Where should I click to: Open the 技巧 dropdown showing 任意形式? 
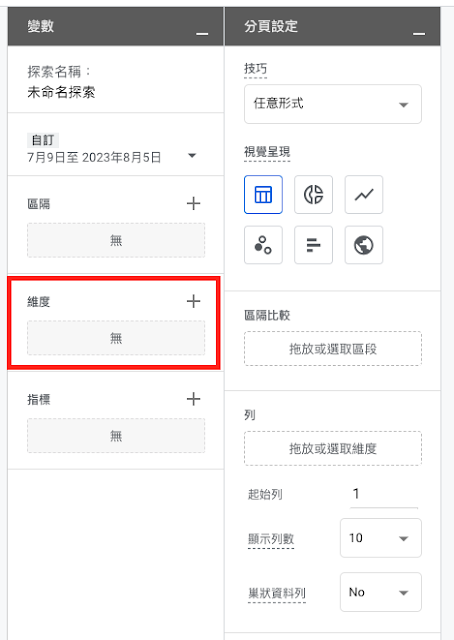pyautogui.click(x=333, y=104)
